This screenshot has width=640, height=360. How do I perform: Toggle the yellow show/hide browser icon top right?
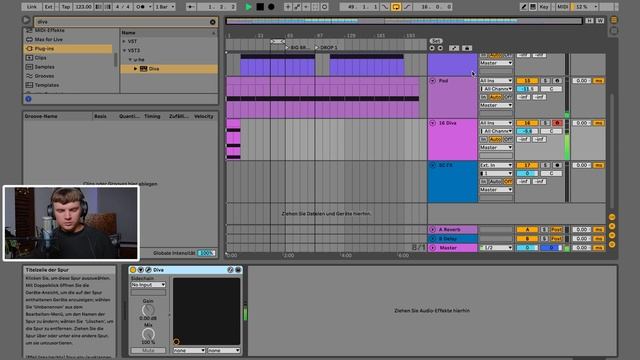[x=613, y=20]
